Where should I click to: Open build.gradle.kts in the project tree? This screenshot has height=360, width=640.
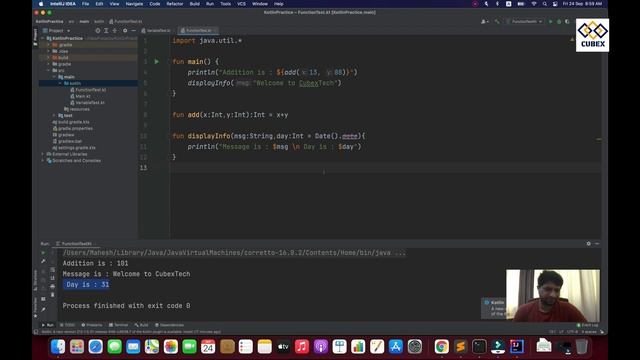(x=71, y=122)
